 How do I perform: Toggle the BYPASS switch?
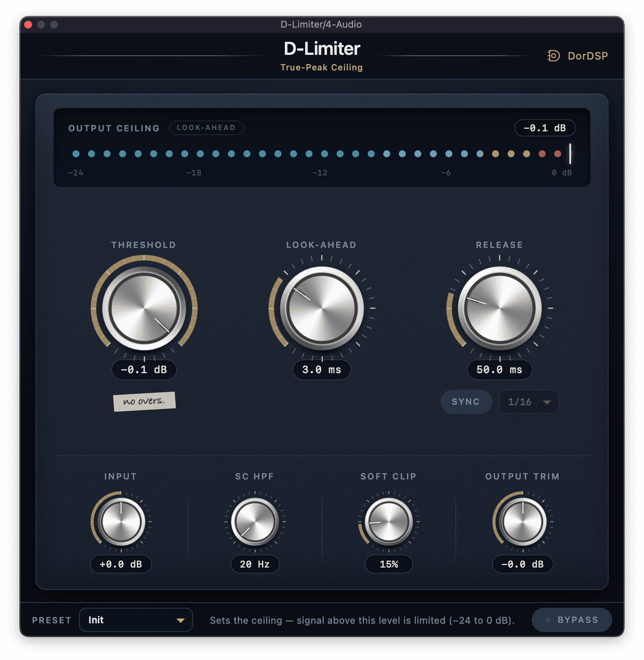click(x=572, y=620)
